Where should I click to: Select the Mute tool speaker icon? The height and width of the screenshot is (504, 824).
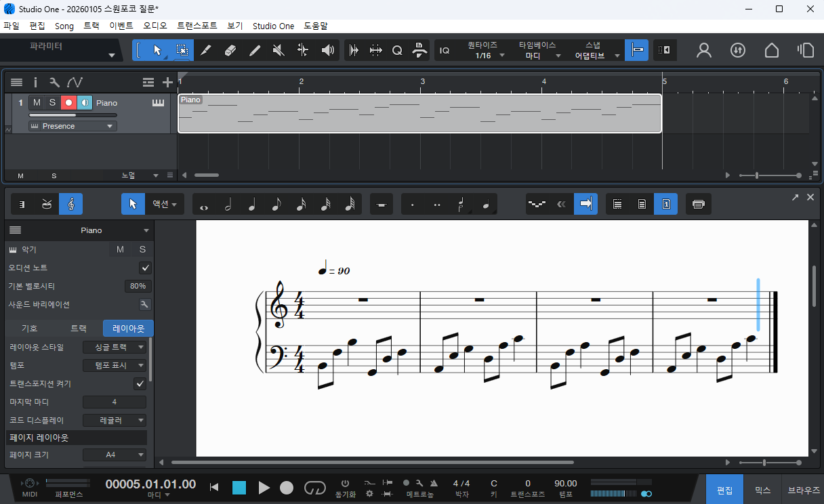coord(278,50)
